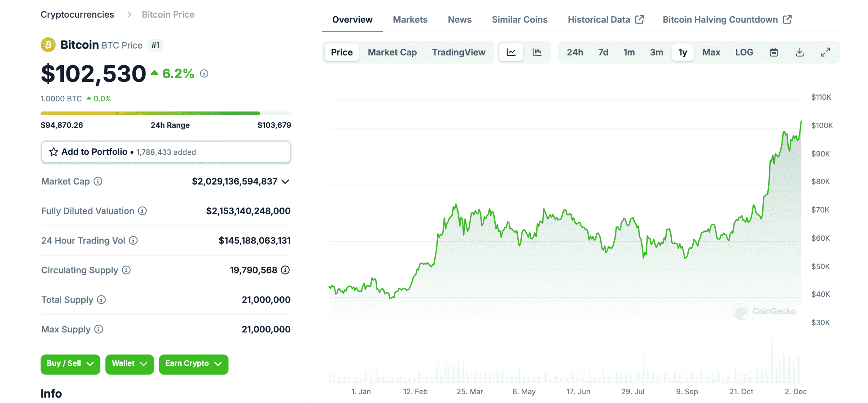Open the Wallet dropdown
The height and width of the screenshot is (403, 868).
[x=129, y=364]
